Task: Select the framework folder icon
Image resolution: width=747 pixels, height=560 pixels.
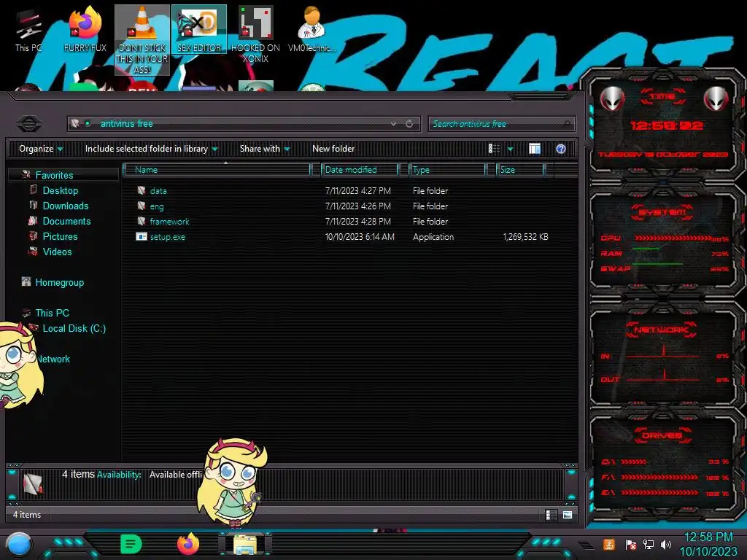Action: coord(142,221)
